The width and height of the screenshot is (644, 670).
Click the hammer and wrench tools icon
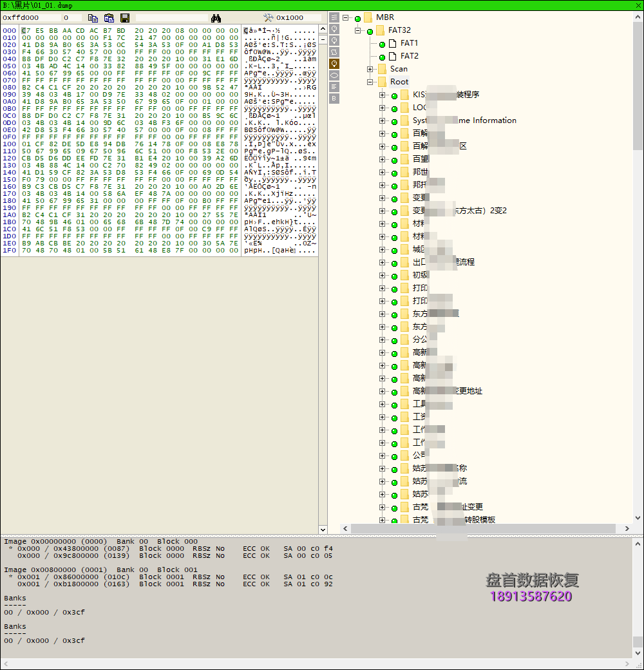[x=269, y=18]
